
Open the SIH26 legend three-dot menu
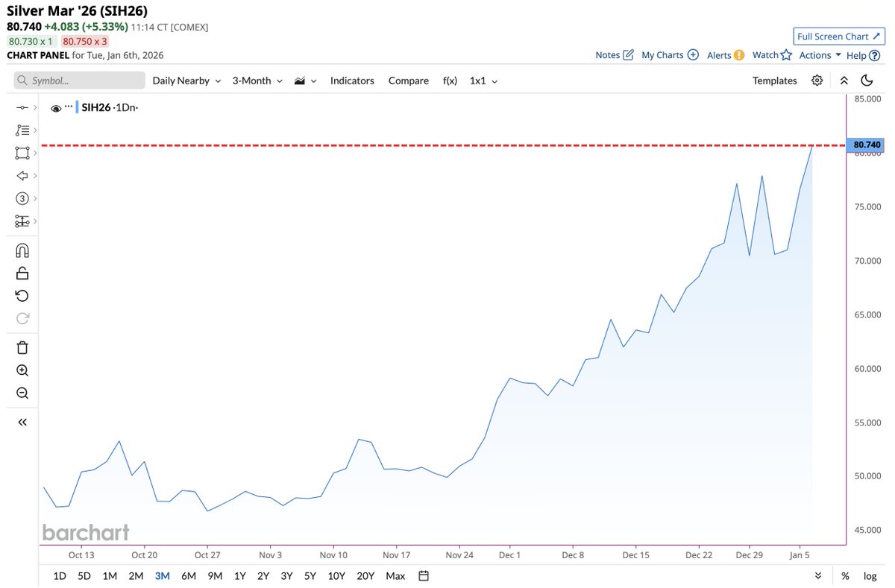coord(69,106)
